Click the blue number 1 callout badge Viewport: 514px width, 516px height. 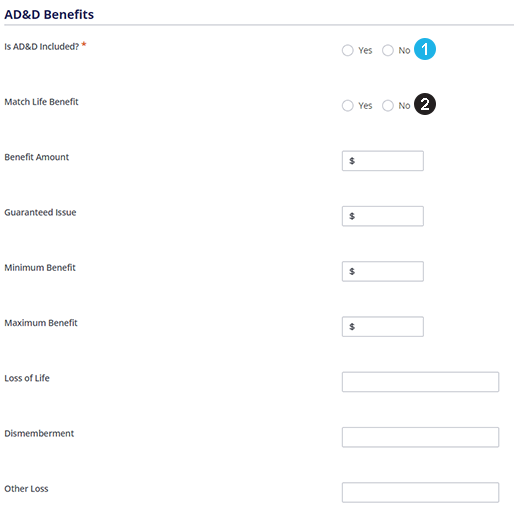coord(425,49)
